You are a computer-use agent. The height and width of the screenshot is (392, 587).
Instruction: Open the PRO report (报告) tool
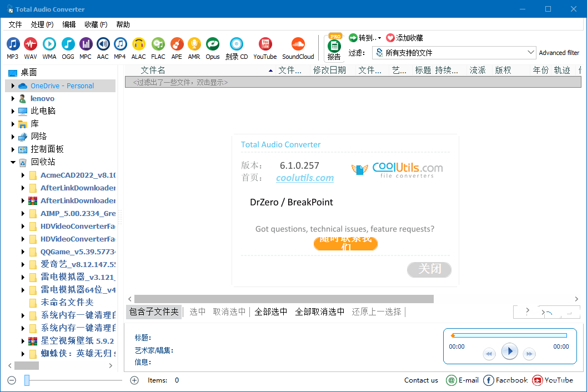(x=334, y=48)
